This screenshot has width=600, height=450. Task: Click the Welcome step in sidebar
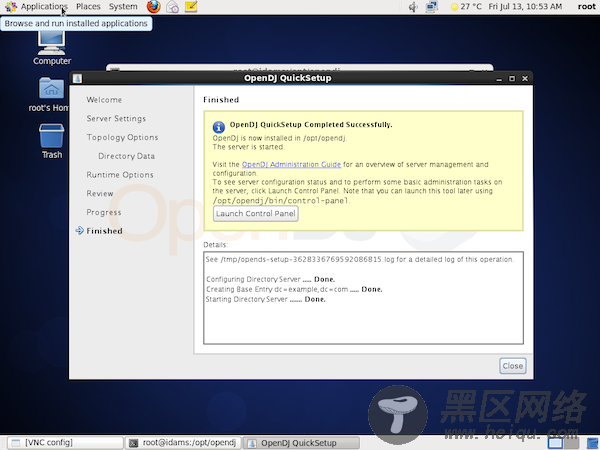(104, 100)
